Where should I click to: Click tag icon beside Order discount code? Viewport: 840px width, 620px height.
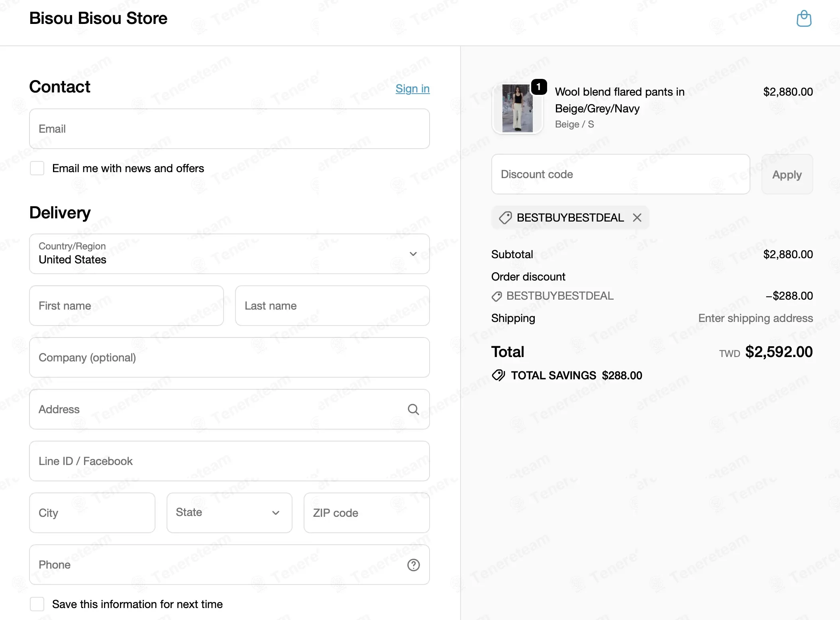pyautogui.click(x=497, y=296)
